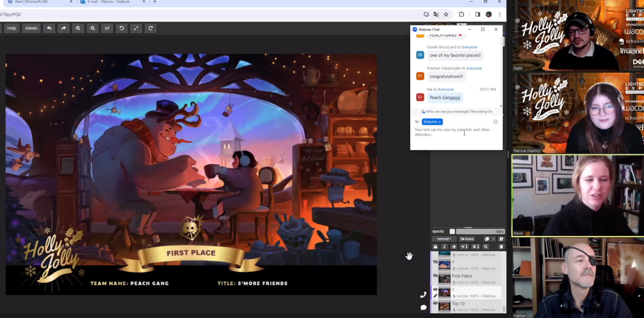
Task: Click Nathan's video tile
Action: coord(578,278)
